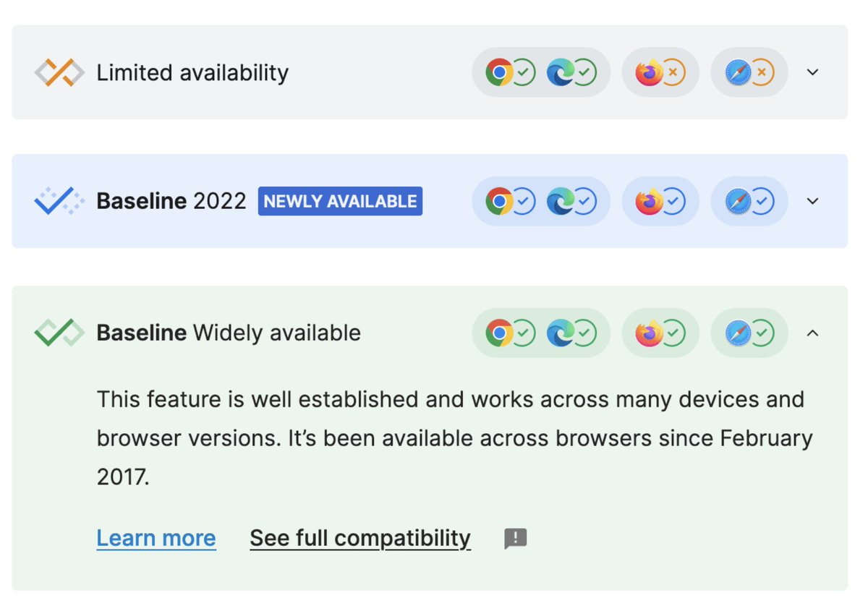
Task: Click Firefox unsupported cross in Limited row
Action: [x=673, y=72]
